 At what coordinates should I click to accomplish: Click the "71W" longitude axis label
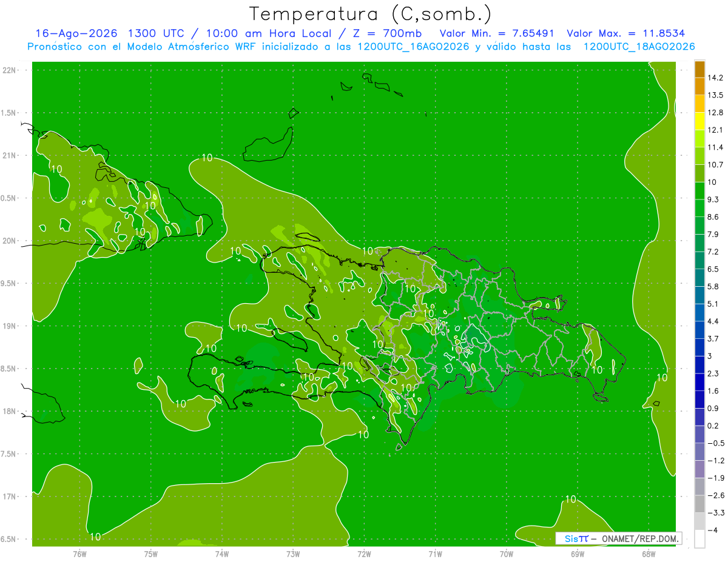[435, 554]
